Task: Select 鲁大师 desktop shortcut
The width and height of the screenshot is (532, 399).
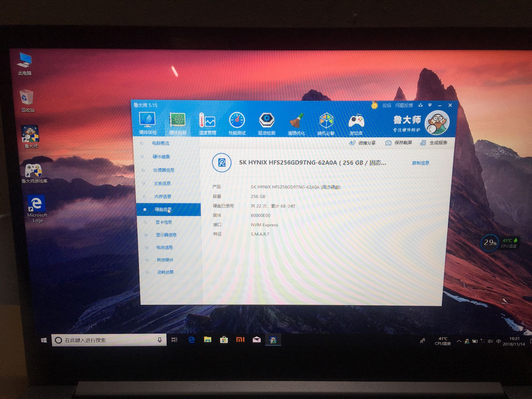Action: 31,137
